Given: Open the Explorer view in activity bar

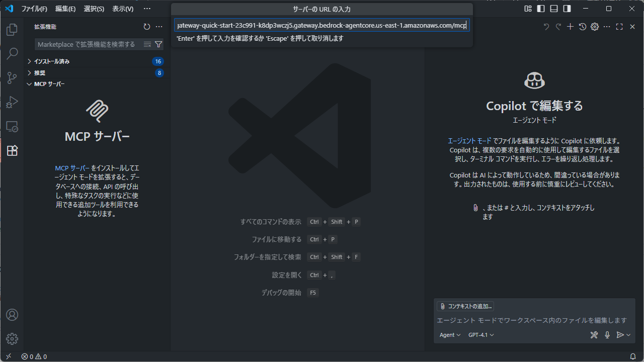Looking at the screenshot, I should pyautogui.click(x=12, y=30).
